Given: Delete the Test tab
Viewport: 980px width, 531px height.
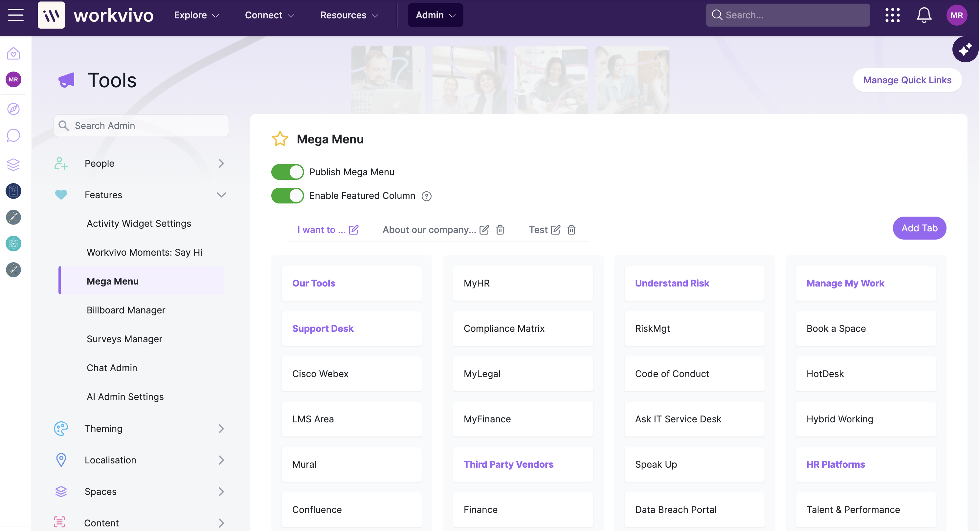Looking at the screenshot, I should tap(571, 230).
